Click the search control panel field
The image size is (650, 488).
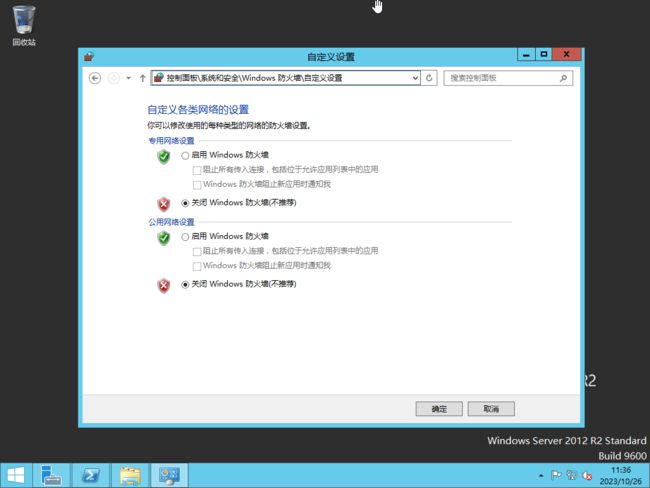click(x=508, y=78)
